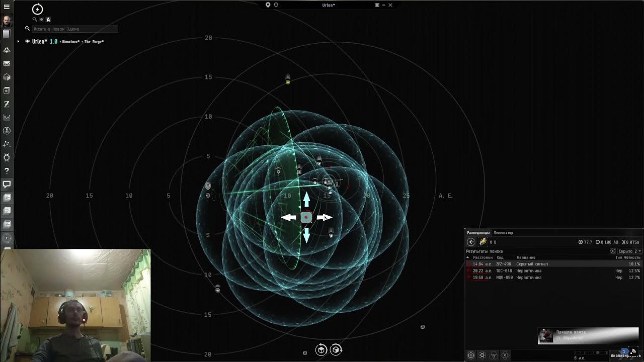Select the second probe formation icon
644x362 pixels.
coord(482,355)
